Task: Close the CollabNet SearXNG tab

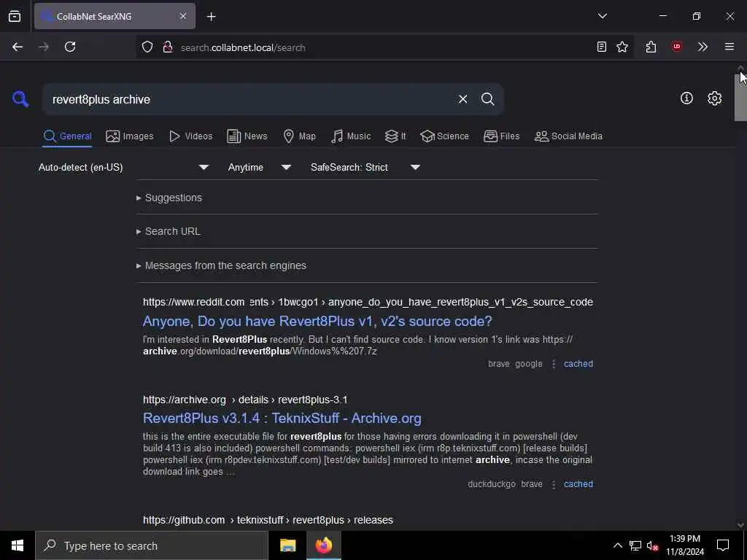Action: (x=183, y=16)
